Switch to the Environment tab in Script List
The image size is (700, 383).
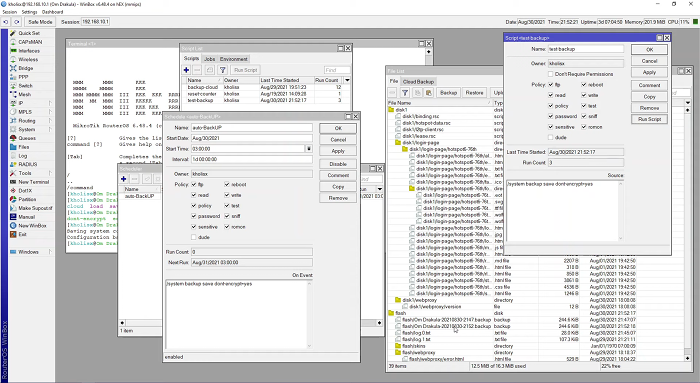[233, 59]
